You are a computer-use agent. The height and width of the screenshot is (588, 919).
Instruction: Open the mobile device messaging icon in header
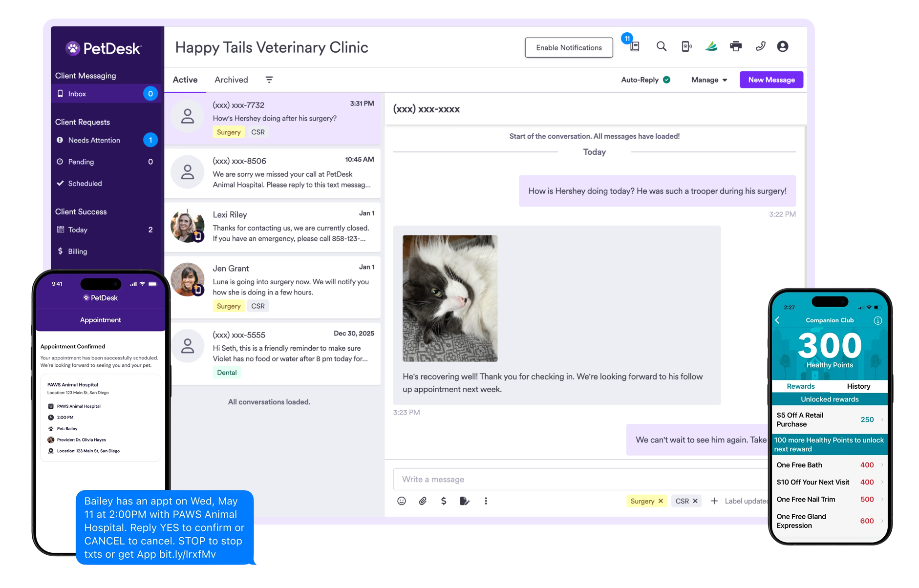tap(686, 46)
